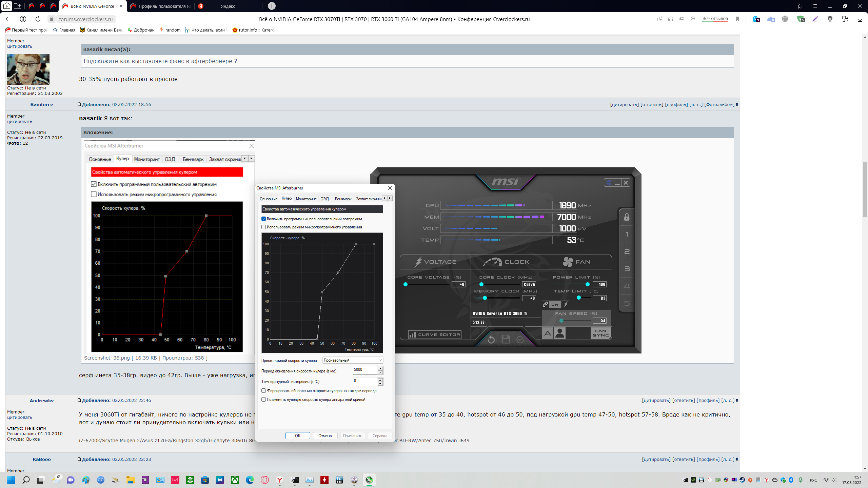
Task: Click the save profile floppy icon
Action: coord(506,339)
